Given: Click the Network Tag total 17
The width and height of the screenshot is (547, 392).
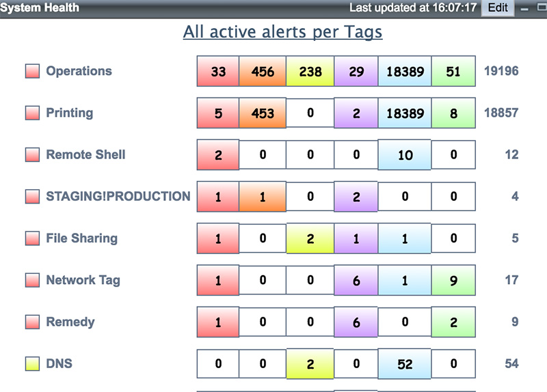Looking at the screenshot, I should [511, 280].
